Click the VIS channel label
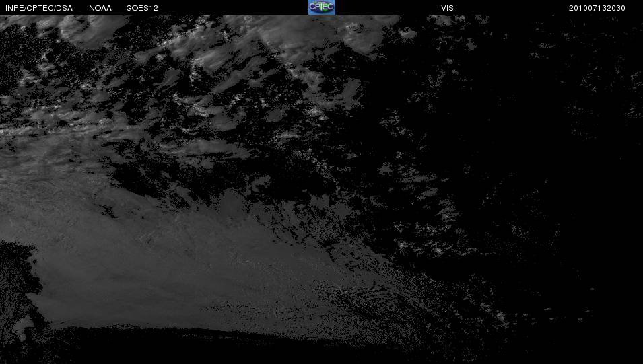The width and height of the screenshot is (643, 364). 447,8
